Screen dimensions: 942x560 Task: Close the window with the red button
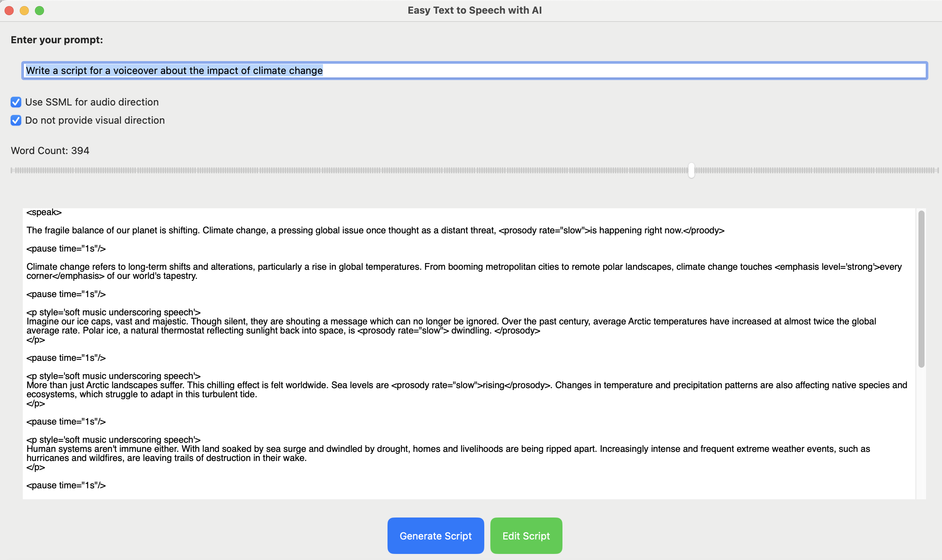pos(9,11)
